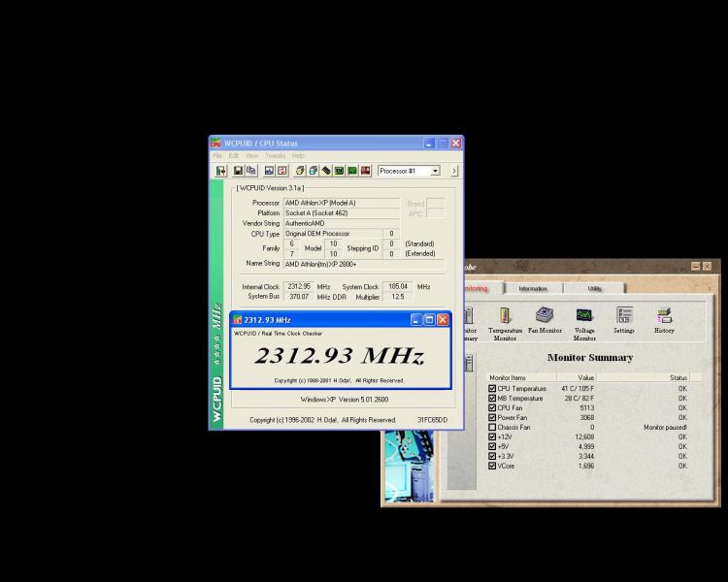Click the Status column header
Viewport: 728px width, 582px height.
click(x=643, y=377)
